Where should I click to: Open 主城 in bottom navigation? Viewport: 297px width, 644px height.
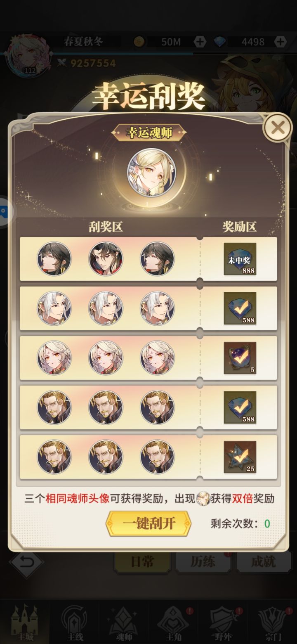pos(25,622)
